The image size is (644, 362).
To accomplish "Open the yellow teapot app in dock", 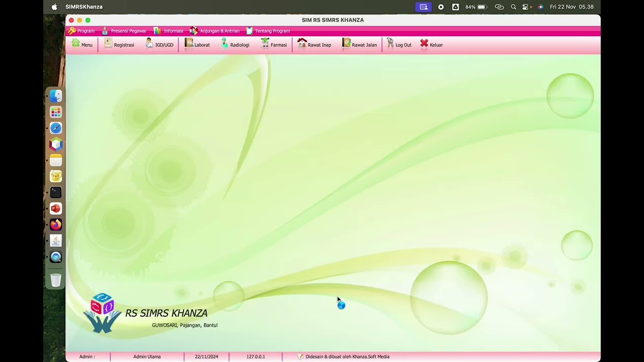I will click(56, 176).
